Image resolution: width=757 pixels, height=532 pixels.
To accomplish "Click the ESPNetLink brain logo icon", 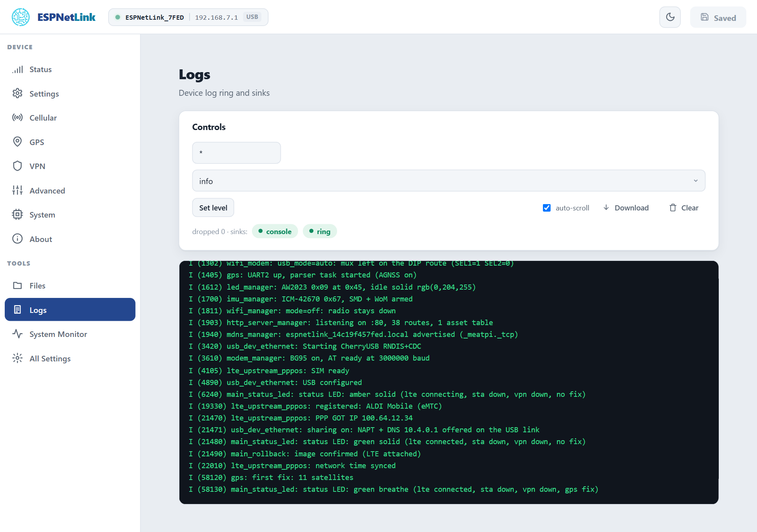I will point(21,17).
